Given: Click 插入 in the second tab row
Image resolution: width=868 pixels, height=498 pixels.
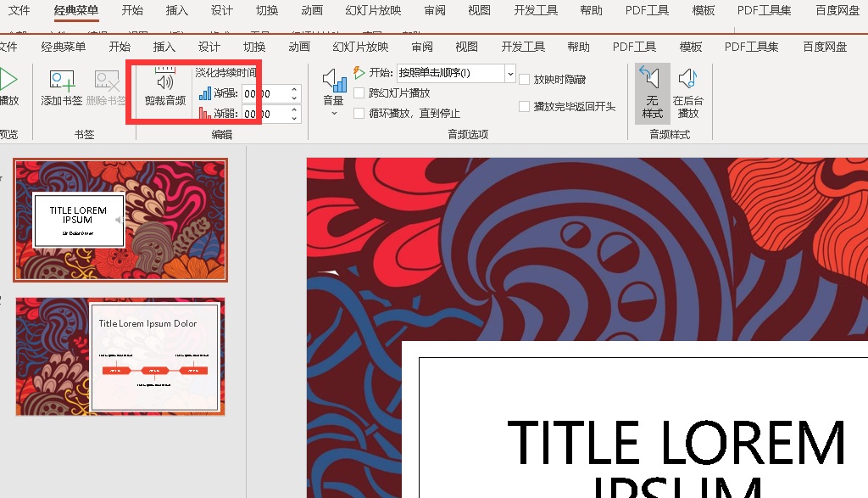Looking at the screenshot, I should click(164, 48).
